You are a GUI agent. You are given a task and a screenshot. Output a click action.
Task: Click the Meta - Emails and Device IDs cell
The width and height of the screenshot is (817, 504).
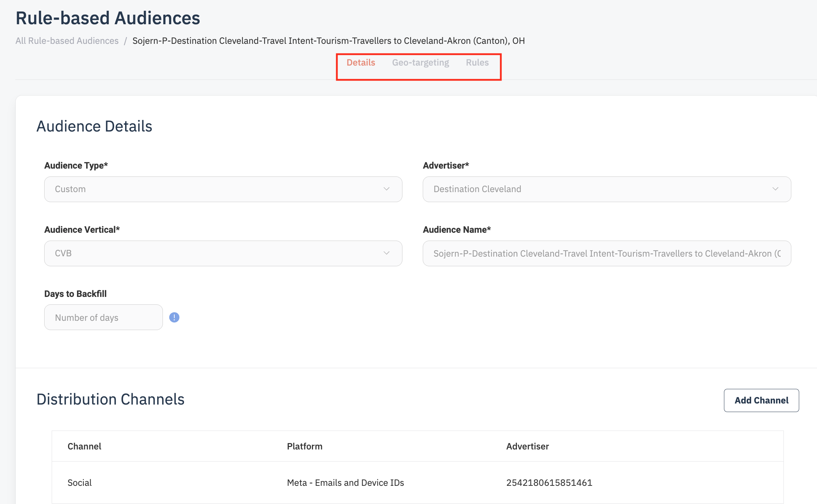click(x=345, y=483)
